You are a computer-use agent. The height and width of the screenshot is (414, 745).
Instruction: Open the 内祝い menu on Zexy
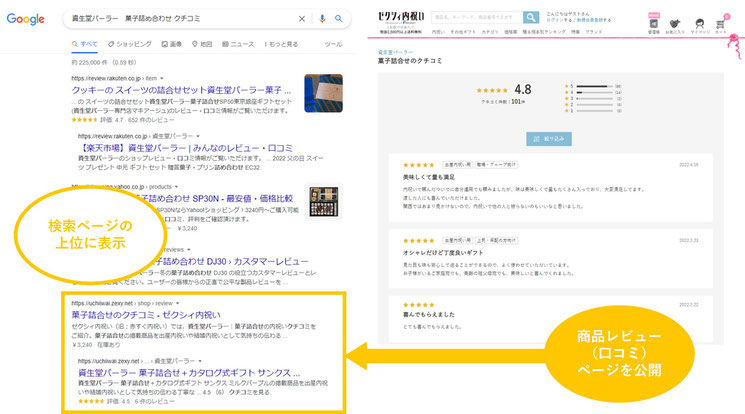point(438,32)
